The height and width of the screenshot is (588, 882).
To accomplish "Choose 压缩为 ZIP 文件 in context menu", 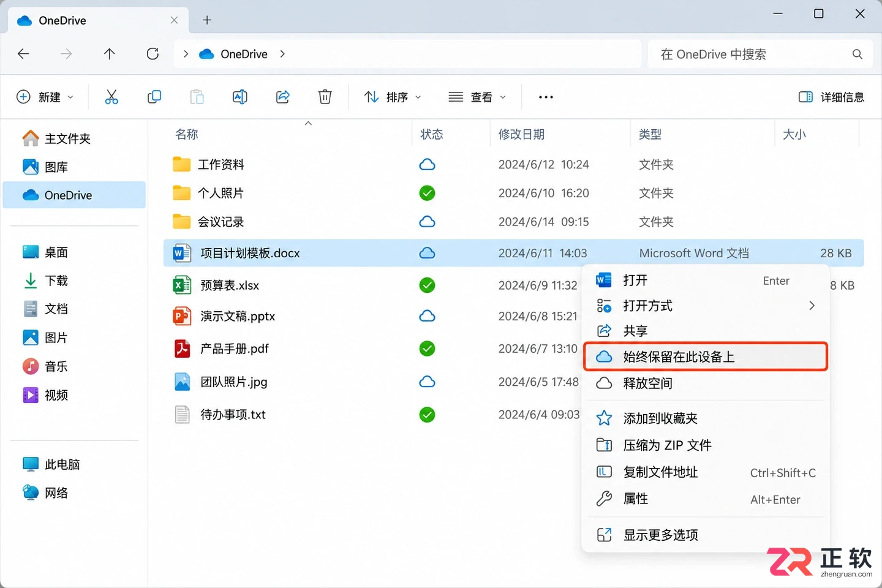I will pos(705,445).
